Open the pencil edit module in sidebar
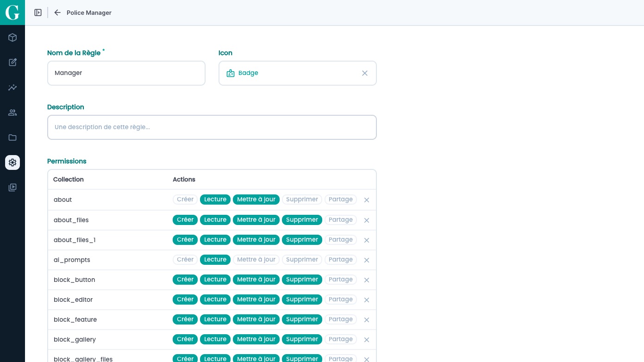This screenshot has width=644, height=362. coord(13,62)
